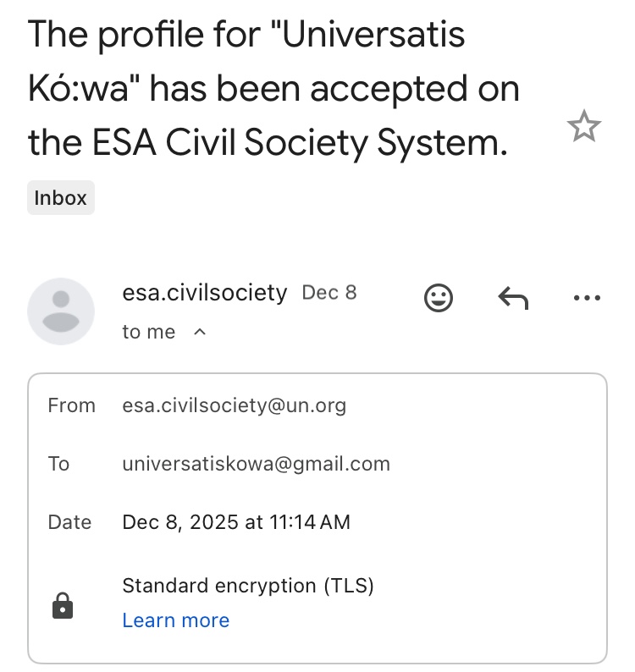635x672 pixels.
Task: Select the "Dec 8, 2025 at 11:14 AM" timestamp
Action: (236, 522)
